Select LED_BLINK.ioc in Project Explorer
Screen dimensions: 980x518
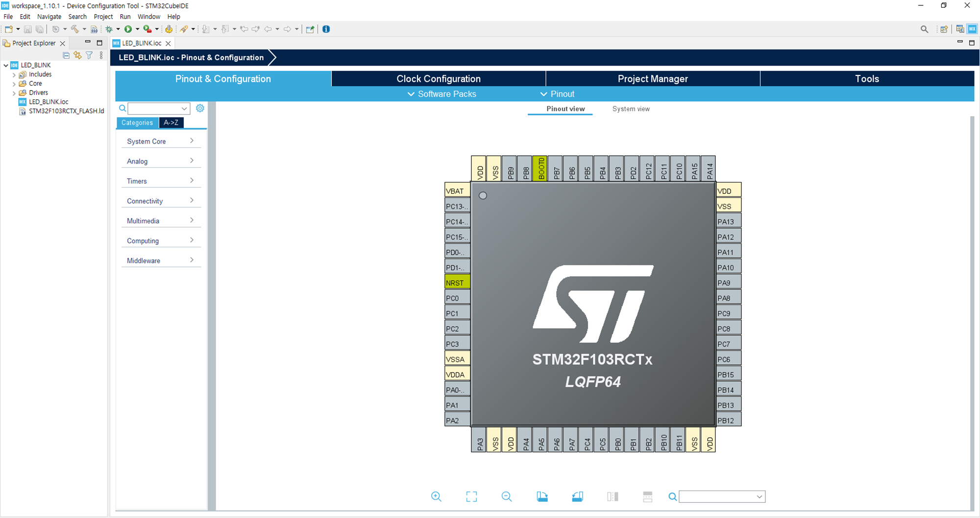pos(48,102)
